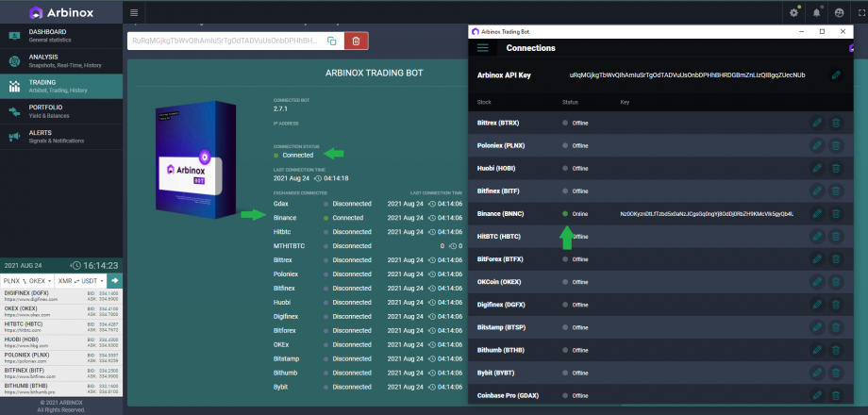Open the https://www.okex.com link
The height and width of the screenshot is (415, 868).
tap(27, 315)
